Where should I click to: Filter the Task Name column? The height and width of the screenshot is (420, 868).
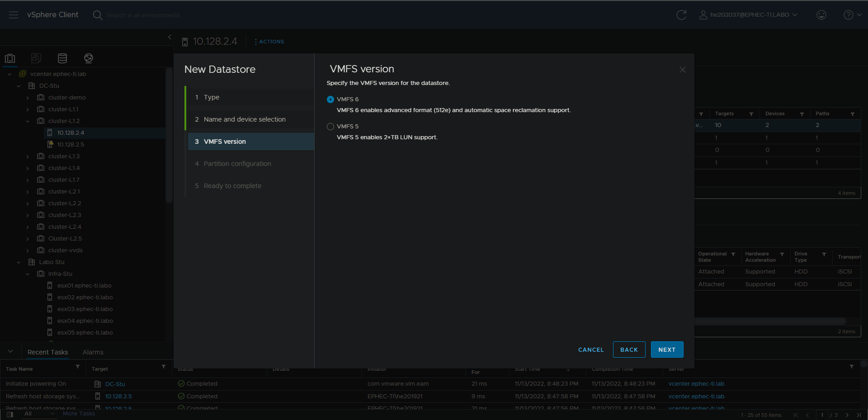[x=78, y=367]
